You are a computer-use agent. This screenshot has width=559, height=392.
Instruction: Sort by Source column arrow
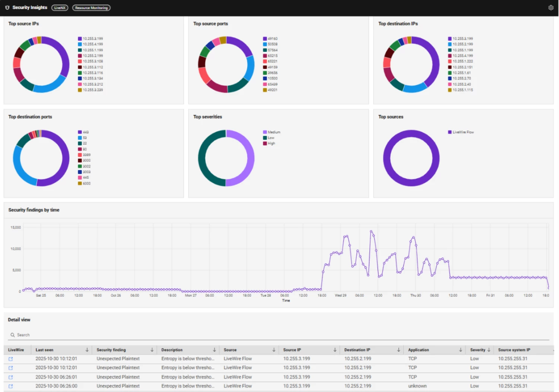[274, 350]
